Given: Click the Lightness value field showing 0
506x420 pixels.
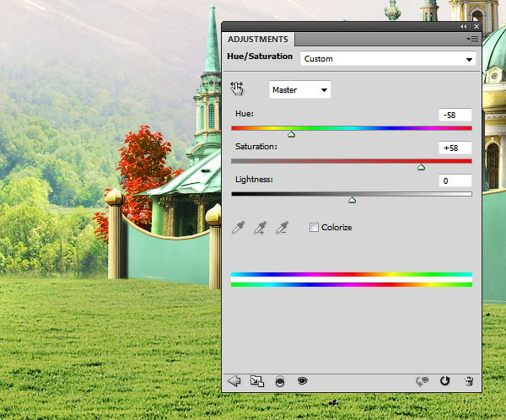Looking at the screenshot, I should 455,180.
